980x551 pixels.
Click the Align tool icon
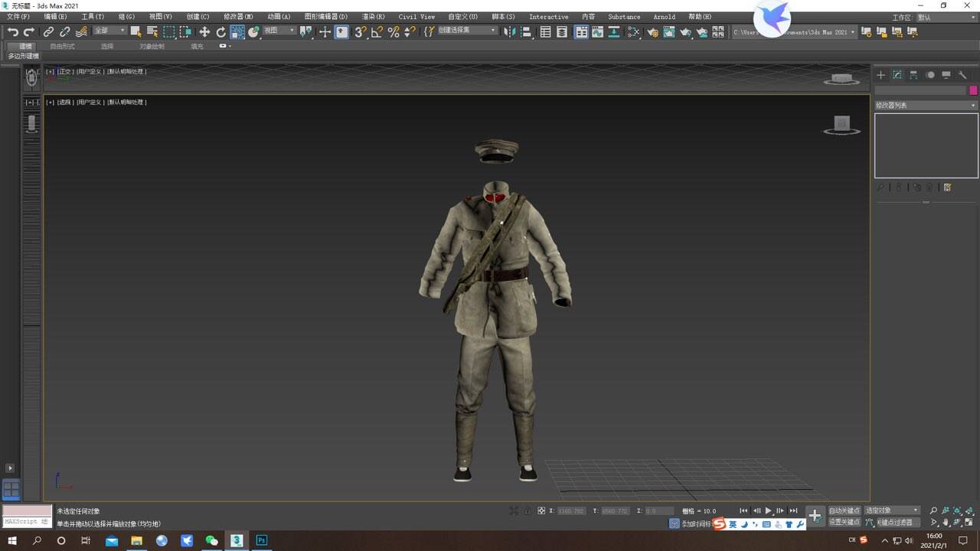click(x=527, y=32)
